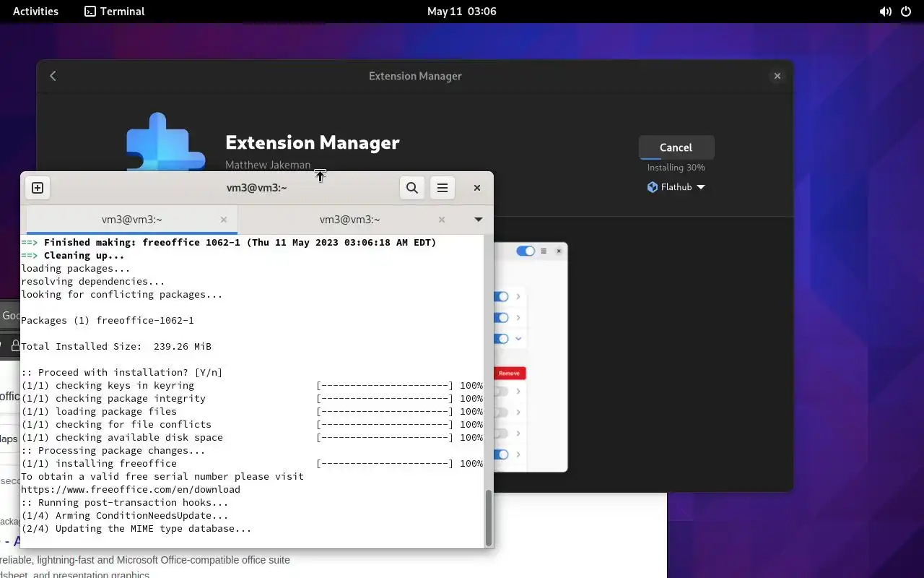The width and height of the screenshot is (924, 578).
Task: Open the terminal search icon
Action: point(412,188)
